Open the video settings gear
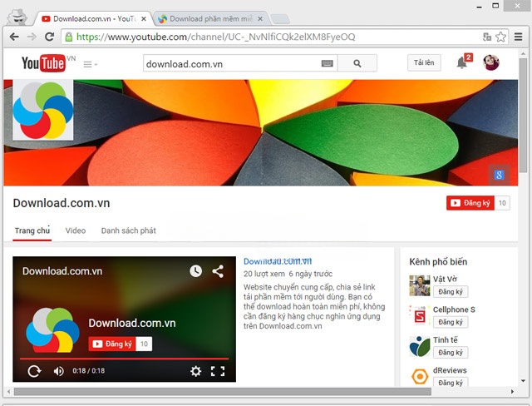This screenshot has width=532, height=406. pyautogui.click(x=195, y=371)
